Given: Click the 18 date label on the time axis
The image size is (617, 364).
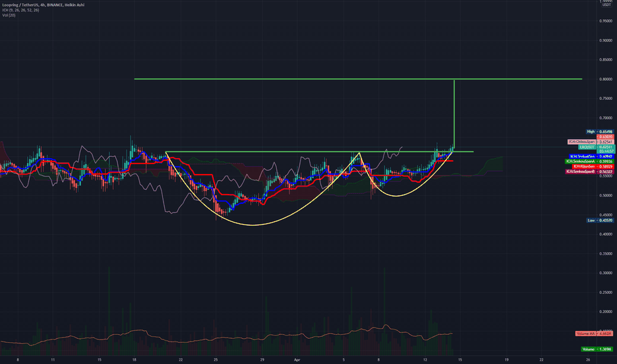Looking at the screenshot, I should coord(134,359).
